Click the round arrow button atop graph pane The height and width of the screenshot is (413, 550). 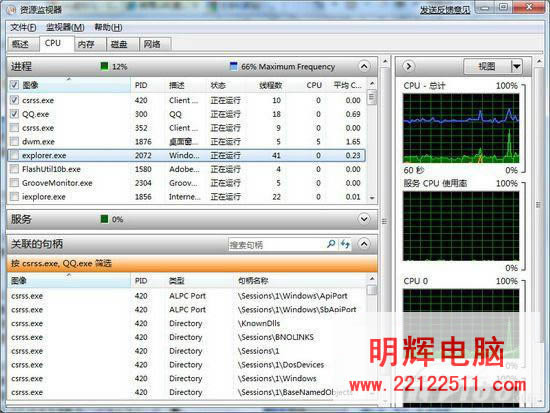pyautogui.click(x=409, y=66)
